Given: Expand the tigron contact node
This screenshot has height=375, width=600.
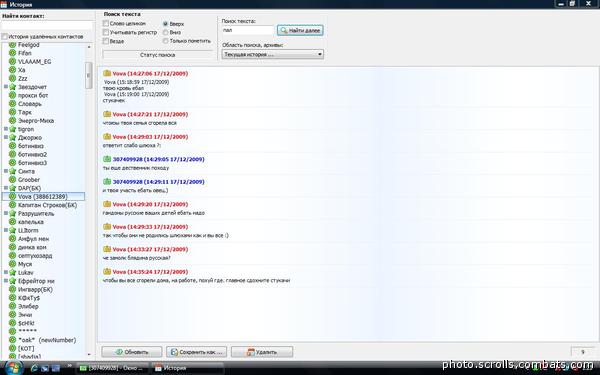Looking at the screenshot, I should click(x=6, y=129).
